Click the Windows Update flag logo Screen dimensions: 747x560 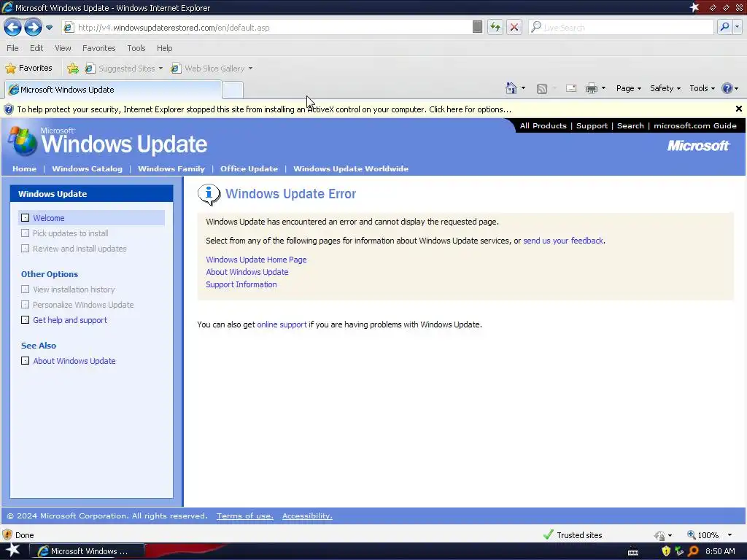point(23,141)
